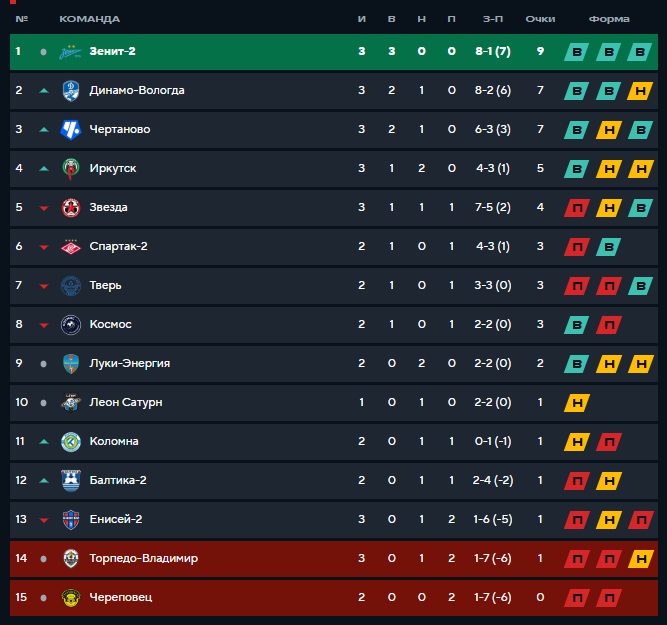Open the Леон Сатурн team link

(126, 402)
